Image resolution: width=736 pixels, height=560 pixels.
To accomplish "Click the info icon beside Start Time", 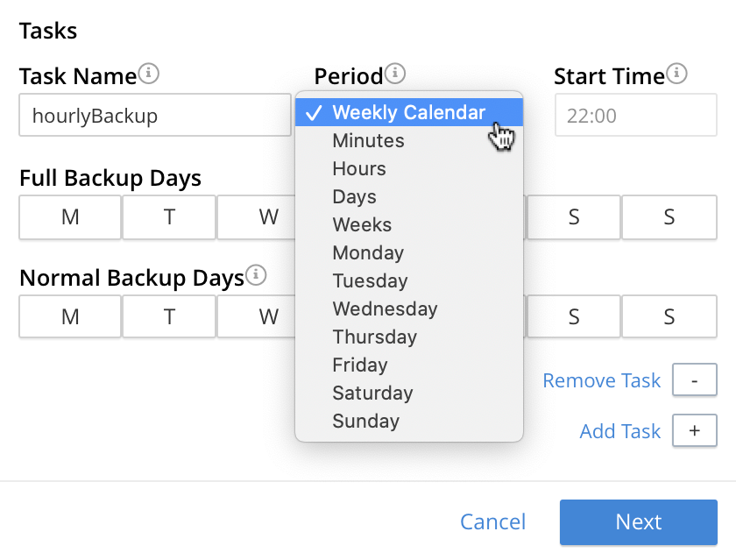I will tap(676, 74).
